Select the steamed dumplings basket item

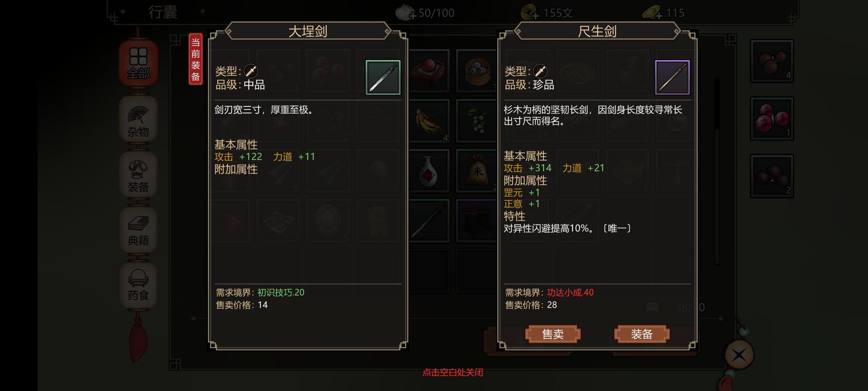(x=477, y=71)
